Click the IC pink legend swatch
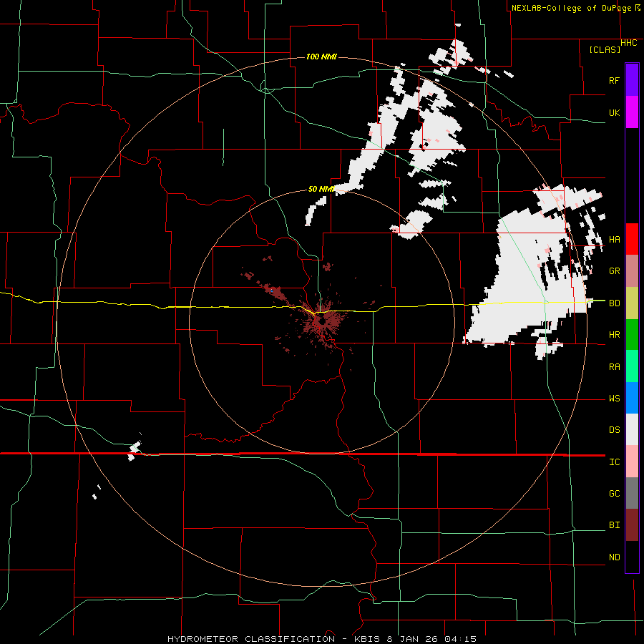 pos(632,462)
